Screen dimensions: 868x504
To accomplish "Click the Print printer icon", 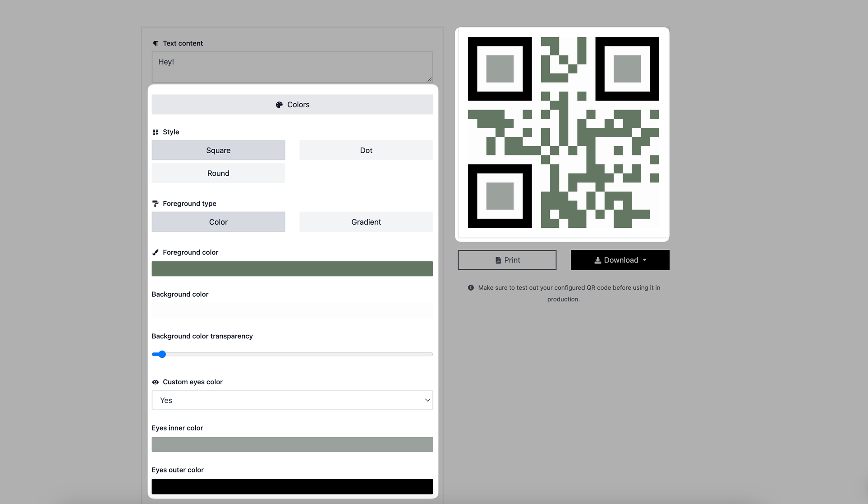I will tap(497, 259).
